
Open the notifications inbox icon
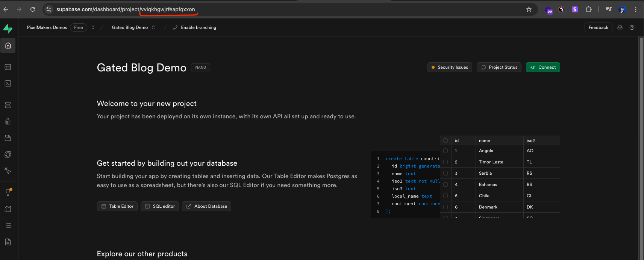pos(620,27)
